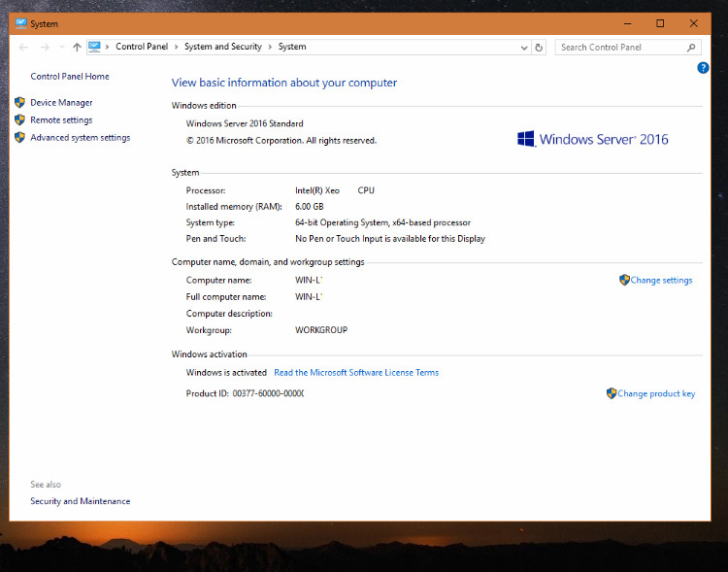Select Control Panel in the breadcrumb
Viewport: 728px width, 572px height.
click(142, 47)
